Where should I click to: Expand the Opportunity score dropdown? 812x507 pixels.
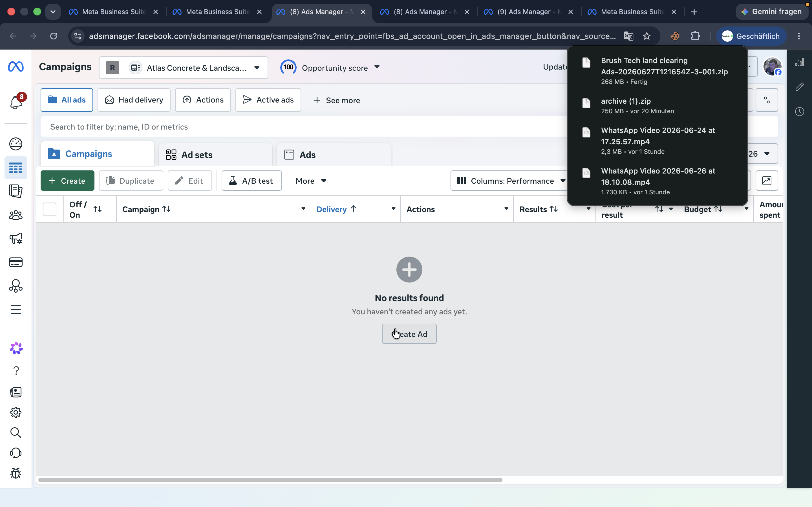point(376,67)
